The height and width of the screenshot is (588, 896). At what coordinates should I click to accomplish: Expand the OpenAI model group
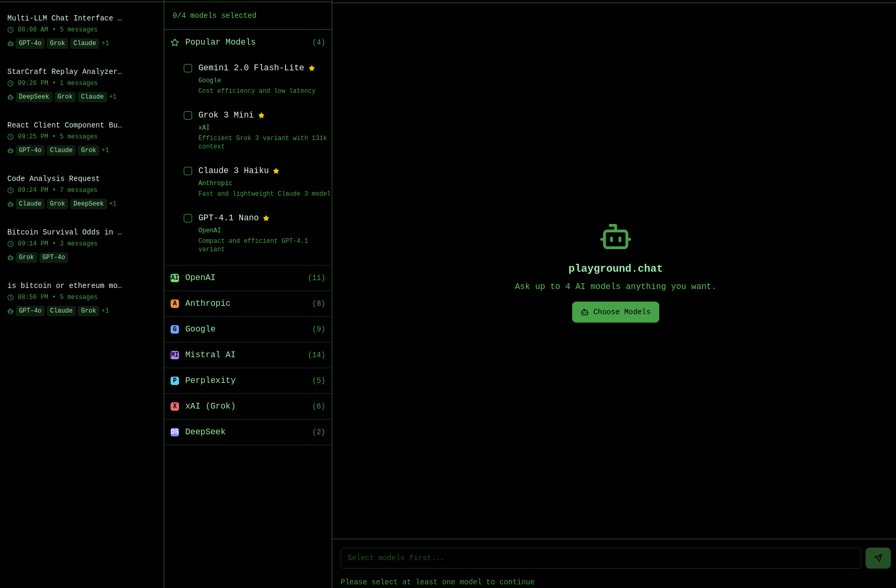tap(248, 278)
